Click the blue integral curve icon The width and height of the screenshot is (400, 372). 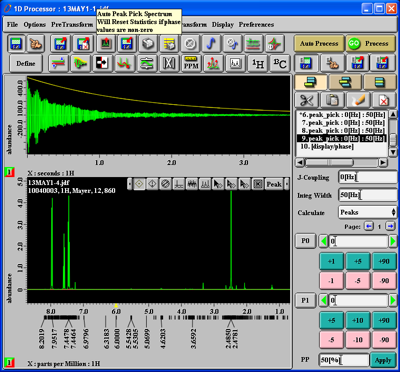211,44
